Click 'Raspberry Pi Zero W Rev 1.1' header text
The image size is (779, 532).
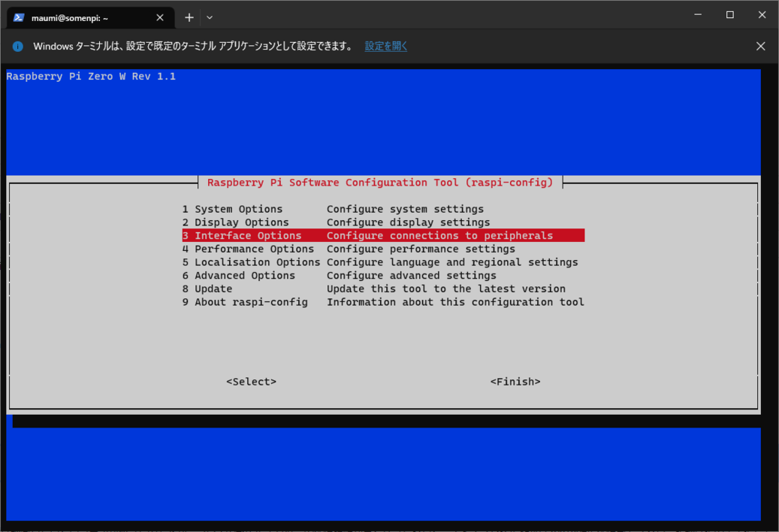tap(91, 77)
